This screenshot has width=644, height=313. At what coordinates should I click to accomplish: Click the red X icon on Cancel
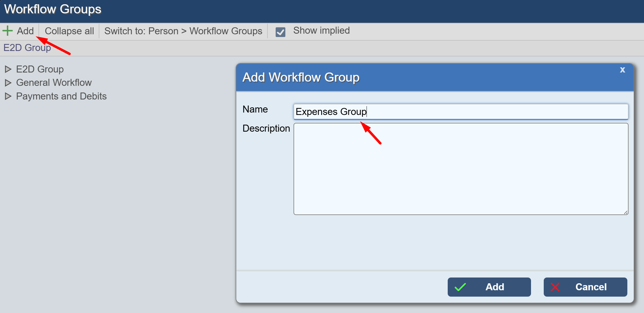pos(555,287)
